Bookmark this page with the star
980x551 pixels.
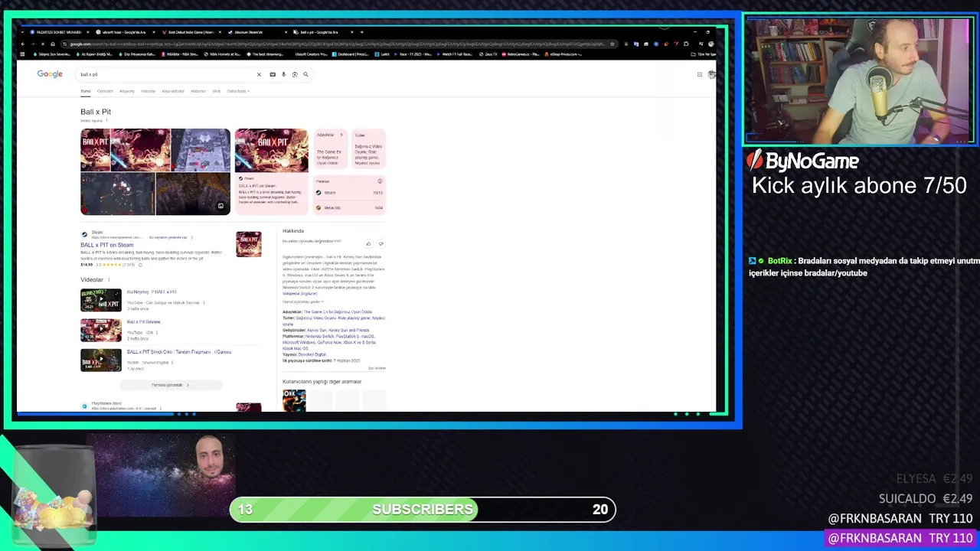[612, 44]
